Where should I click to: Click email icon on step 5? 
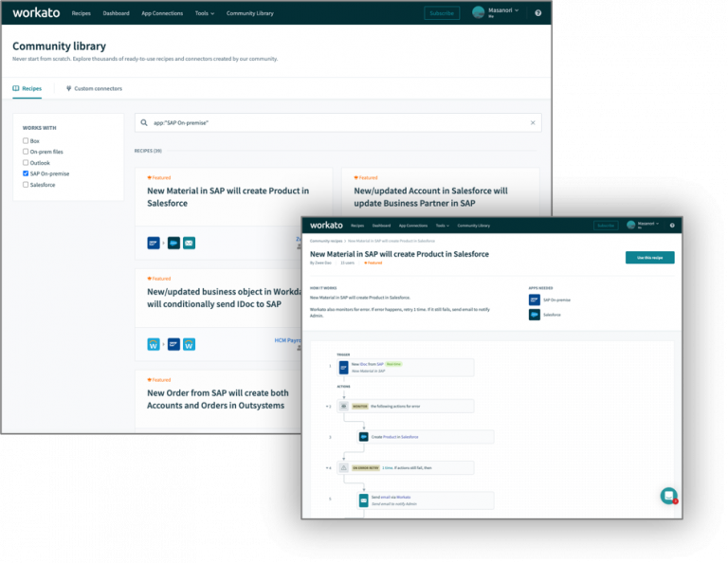[364, 500]
